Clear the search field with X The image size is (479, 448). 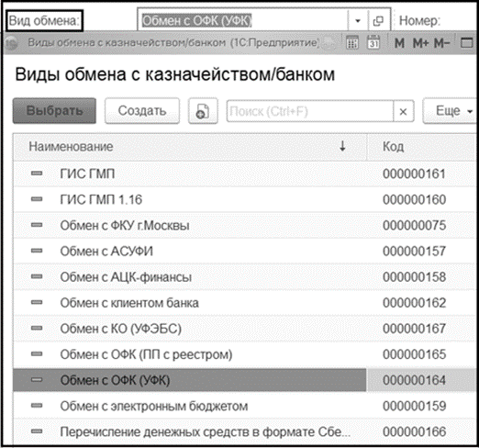403,111
